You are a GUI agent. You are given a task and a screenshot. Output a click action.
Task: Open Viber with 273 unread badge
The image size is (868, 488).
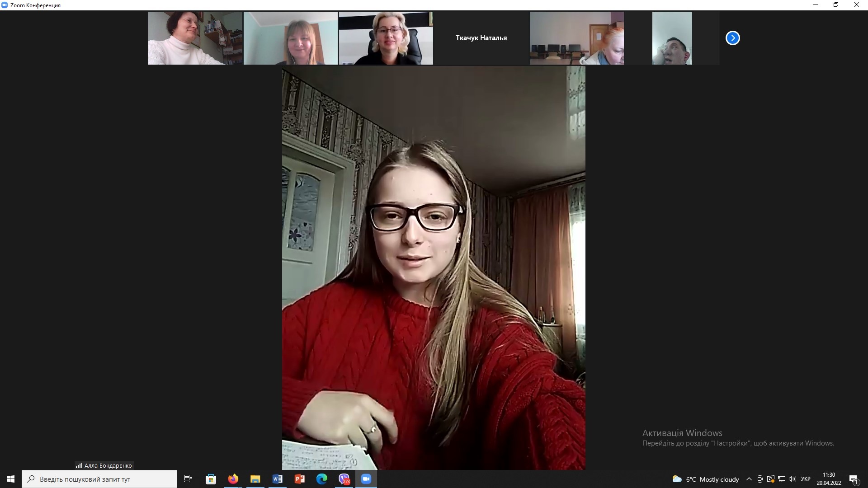tap(344, 479)
